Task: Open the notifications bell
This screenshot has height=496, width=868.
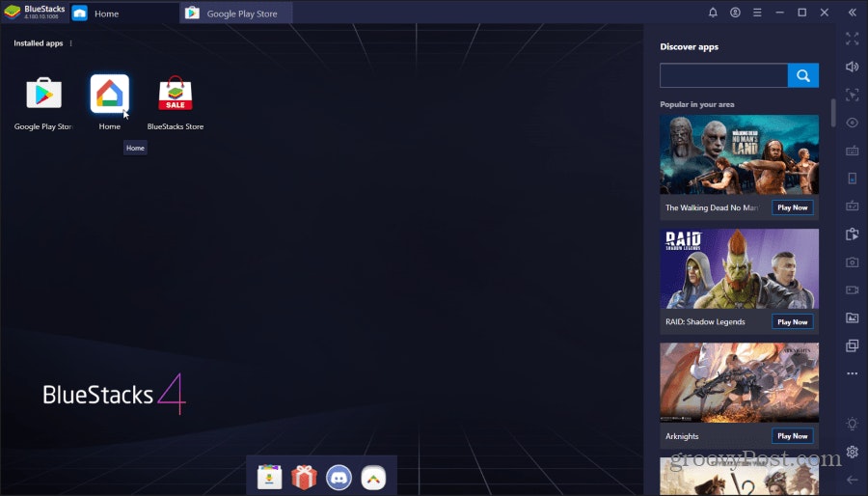Action: click(713, 13)
